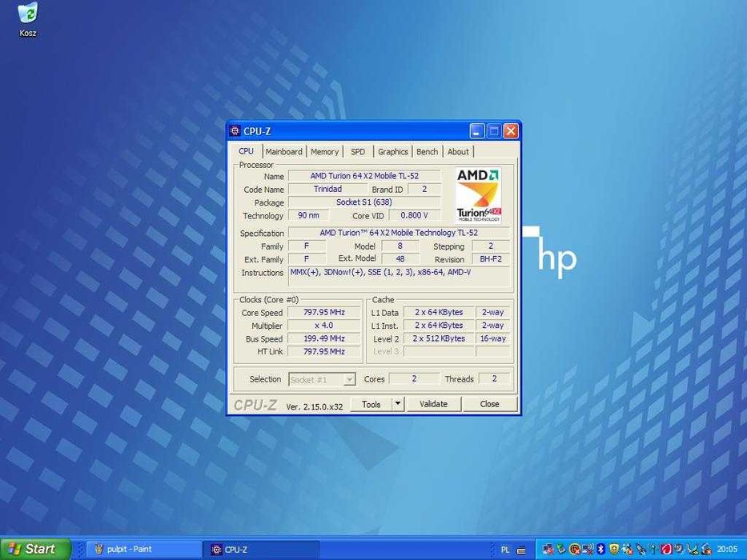
Task: Switch to the Mainboard tab
Action: pos(284,151)
